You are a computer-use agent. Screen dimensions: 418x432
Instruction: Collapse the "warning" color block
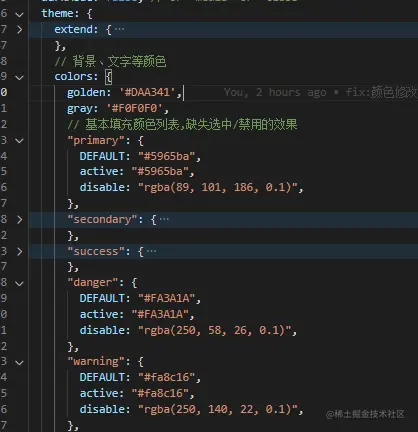click(20, 363)
